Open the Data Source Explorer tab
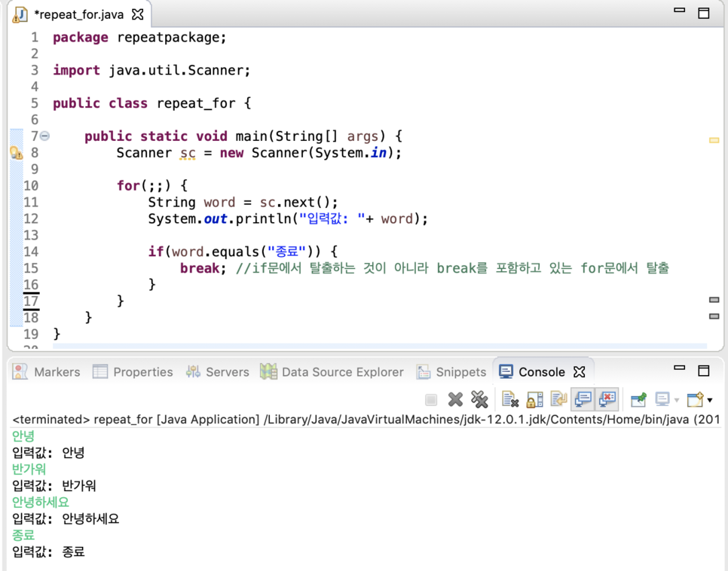Viewport: 728px width, 571px height. pos(332,372)
